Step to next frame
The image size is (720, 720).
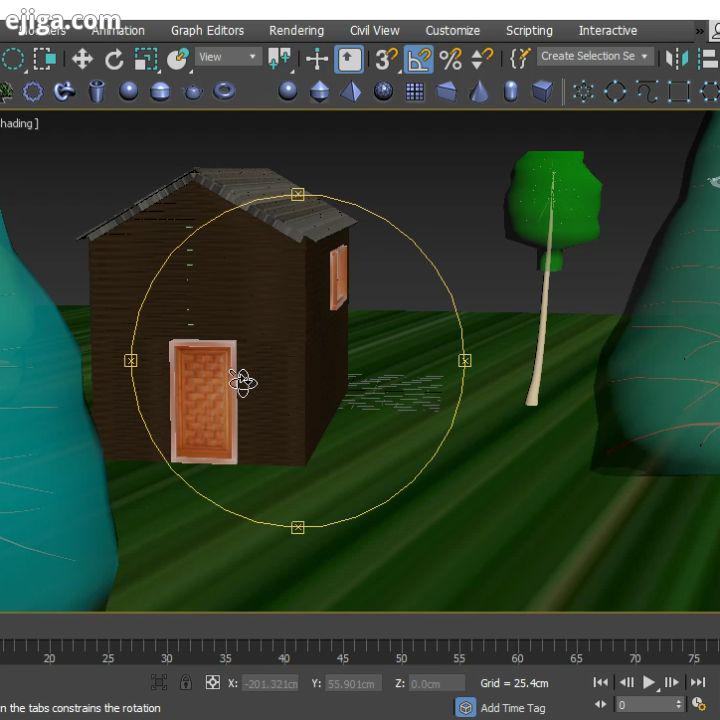671,682
